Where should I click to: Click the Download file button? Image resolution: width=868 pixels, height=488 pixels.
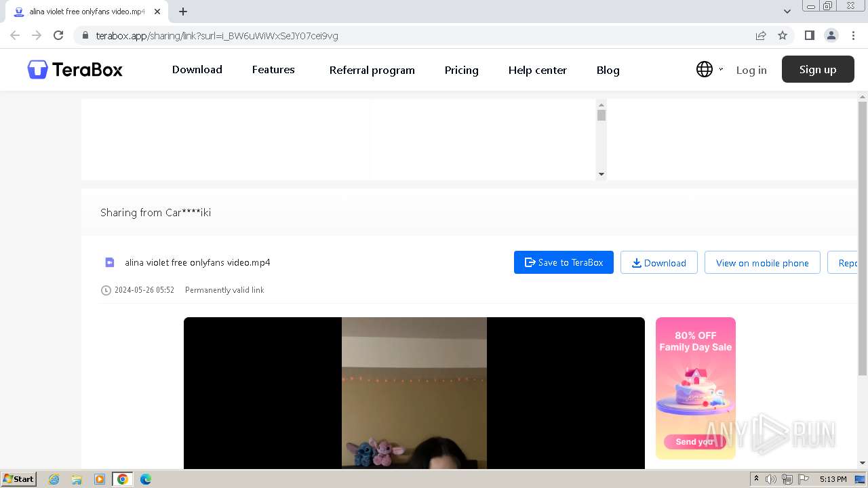click(x=659, y=262)
